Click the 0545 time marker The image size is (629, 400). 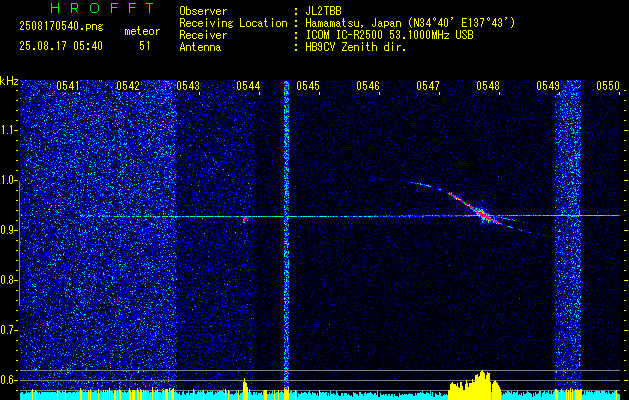pos(308,85)
